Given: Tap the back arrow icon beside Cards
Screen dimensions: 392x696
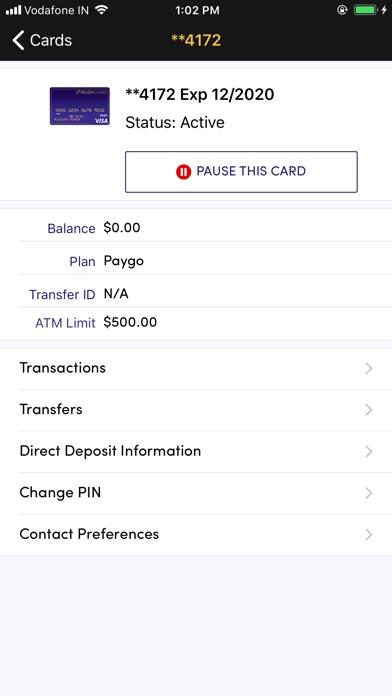Looking at the screenshot, I should [x=18, y=40].
